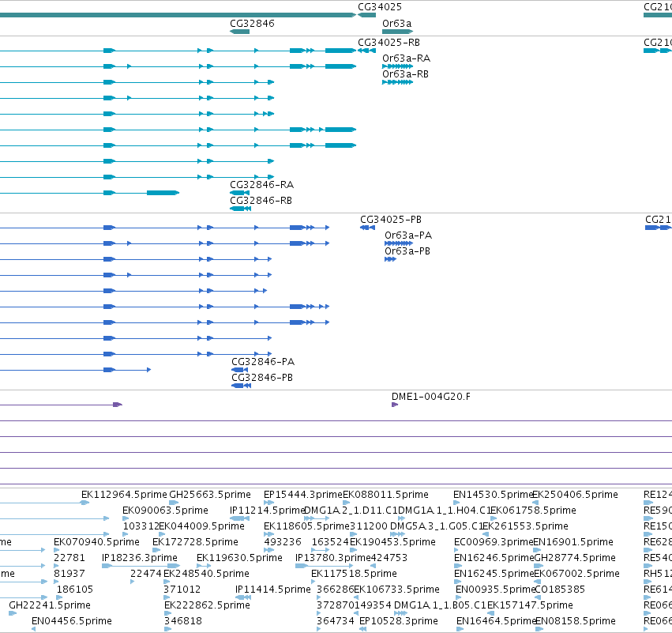Click EST label EN16901.5prime

click(573, 542)
